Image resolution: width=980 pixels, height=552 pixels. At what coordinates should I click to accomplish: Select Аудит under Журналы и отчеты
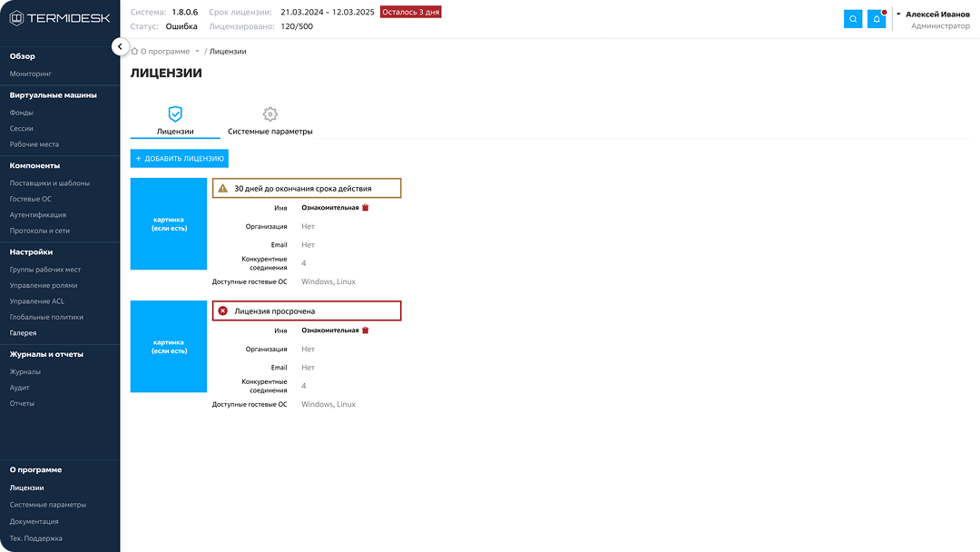click(20, 388)
